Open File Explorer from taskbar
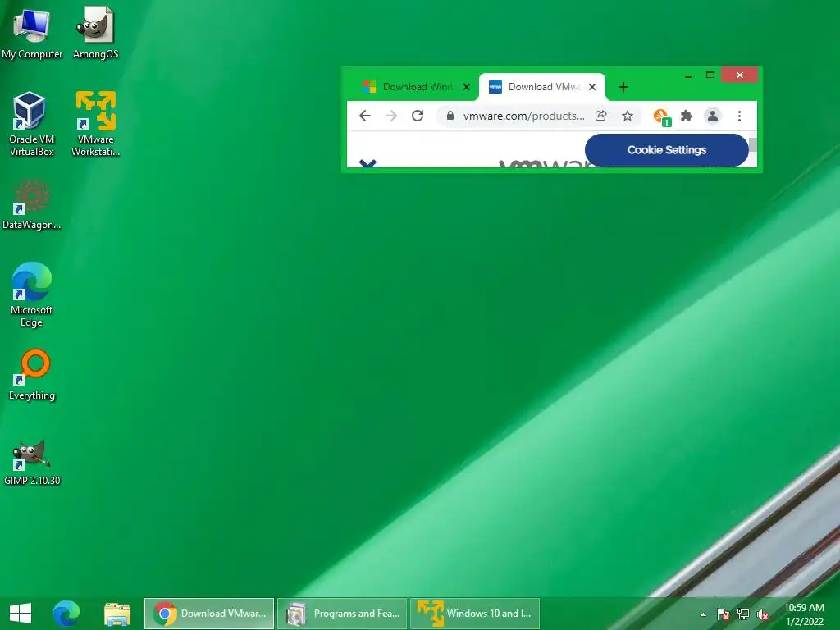The height and width of the screenshot is (630, 840). 116,614
